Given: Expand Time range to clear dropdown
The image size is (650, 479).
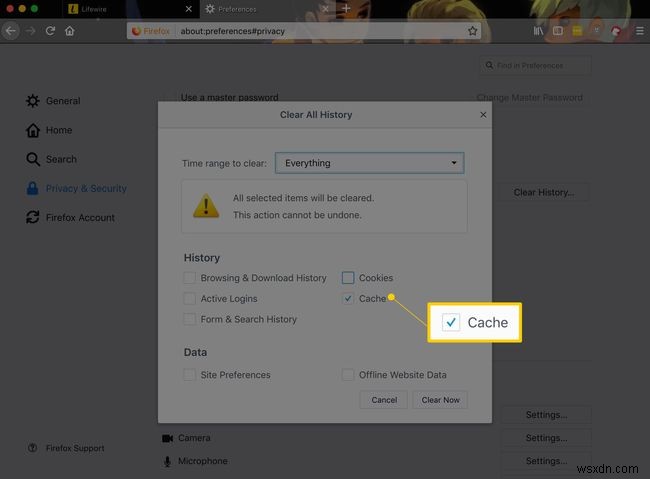Looking at the screenshot, I should pos(369,163).
